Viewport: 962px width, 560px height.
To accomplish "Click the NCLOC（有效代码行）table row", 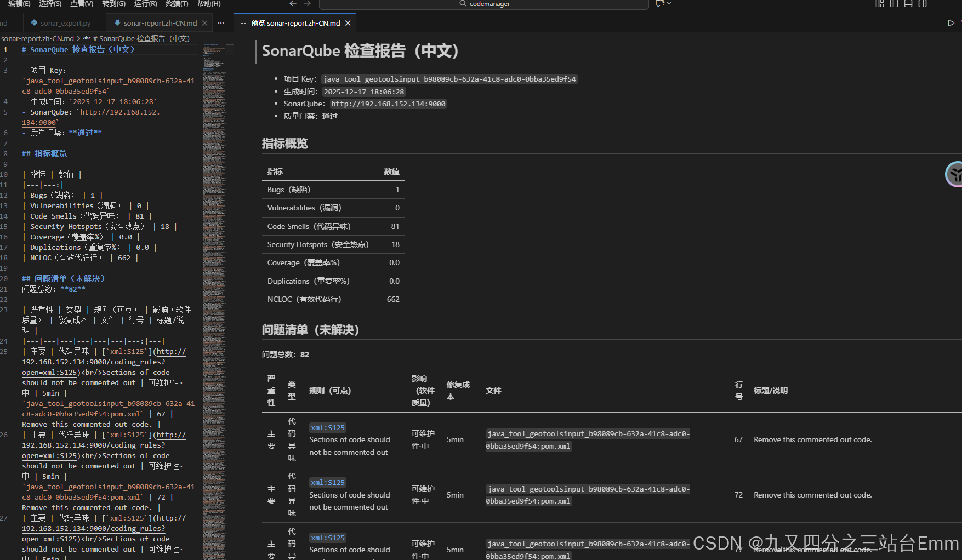I will (333, 299).
